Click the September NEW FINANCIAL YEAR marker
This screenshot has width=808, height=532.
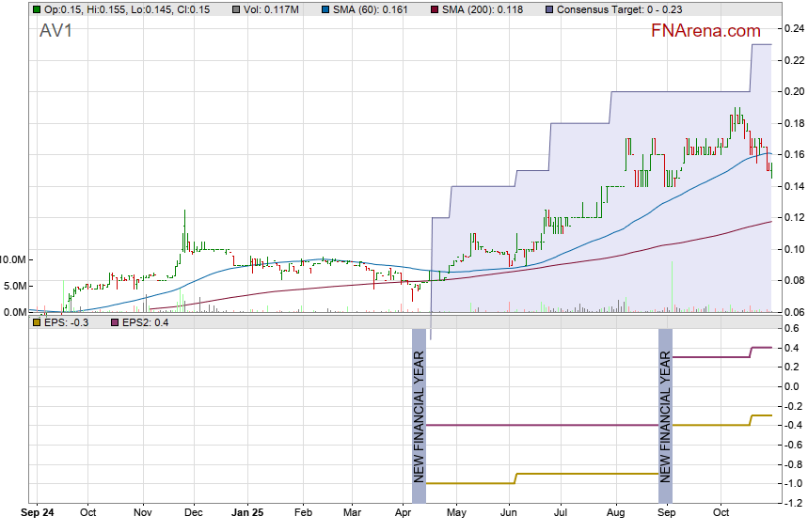[665, 406]
